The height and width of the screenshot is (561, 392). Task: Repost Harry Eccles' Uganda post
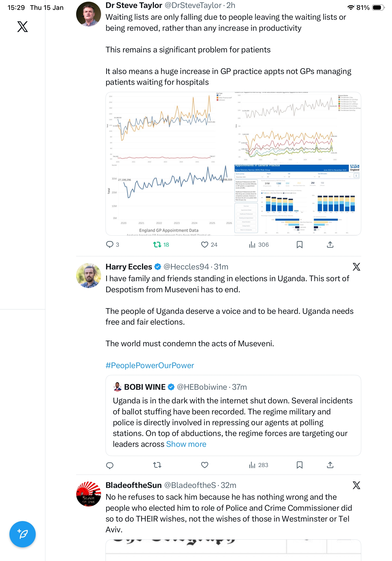click(157, 465)
